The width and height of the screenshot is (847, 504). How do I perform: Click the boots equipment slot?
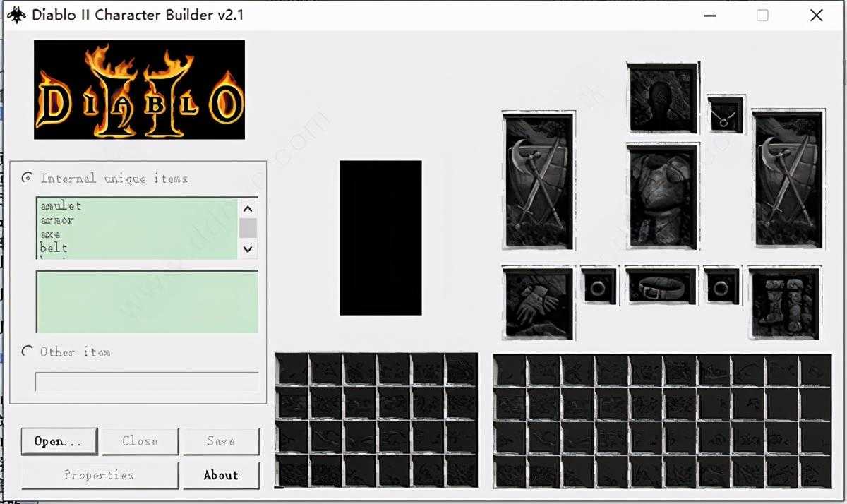coord(786,302)
